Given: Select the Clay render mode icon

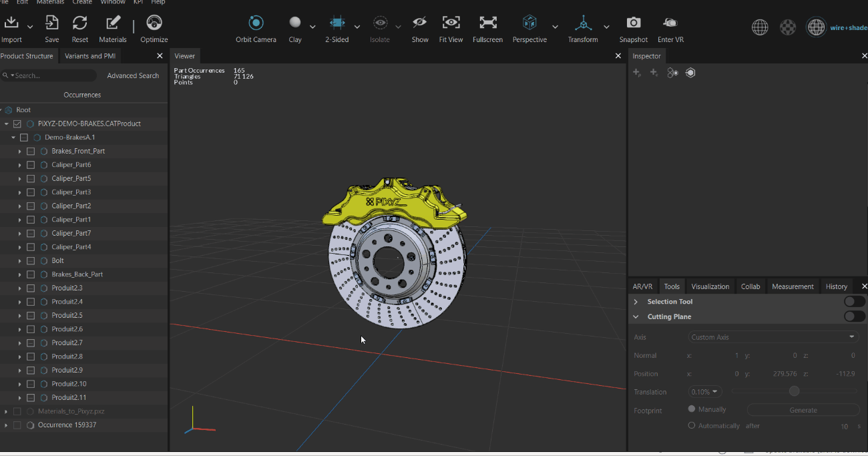Looking at the screenshot, I should click(295, 23).
